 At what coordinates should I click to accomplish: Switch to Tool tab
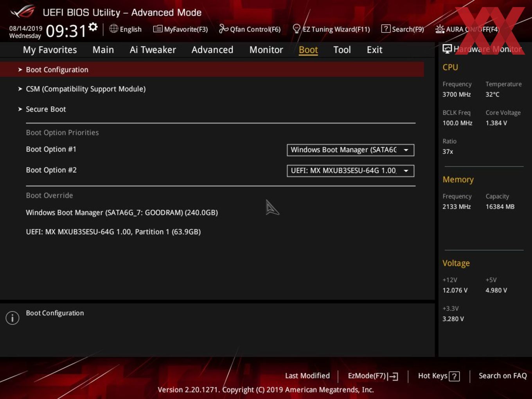[342, 50]
